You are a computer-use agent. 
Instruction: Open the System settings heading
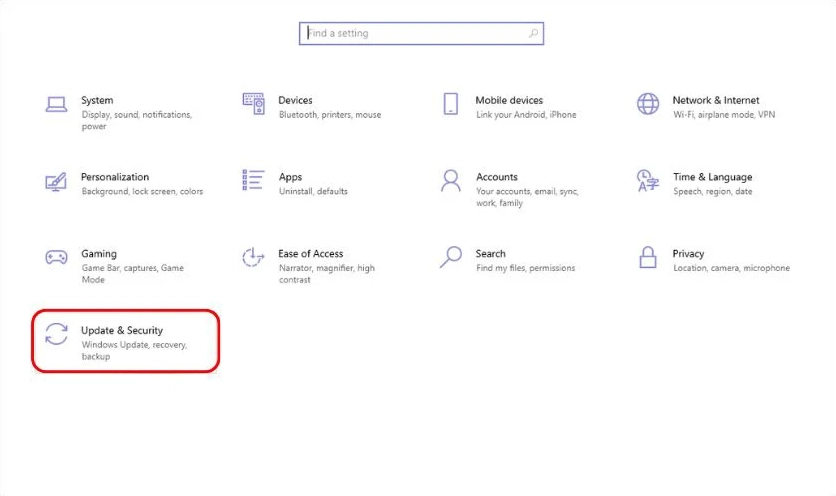coord(97,100)
